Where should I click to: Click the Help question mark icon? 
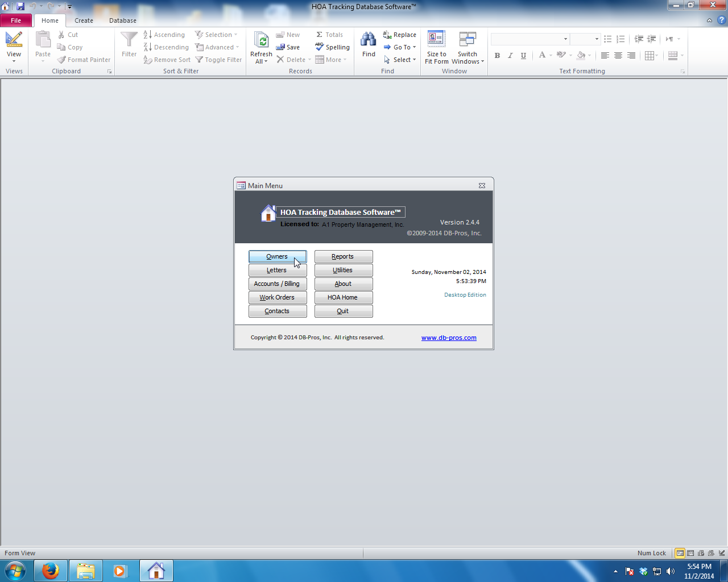[x=721, y=20]
